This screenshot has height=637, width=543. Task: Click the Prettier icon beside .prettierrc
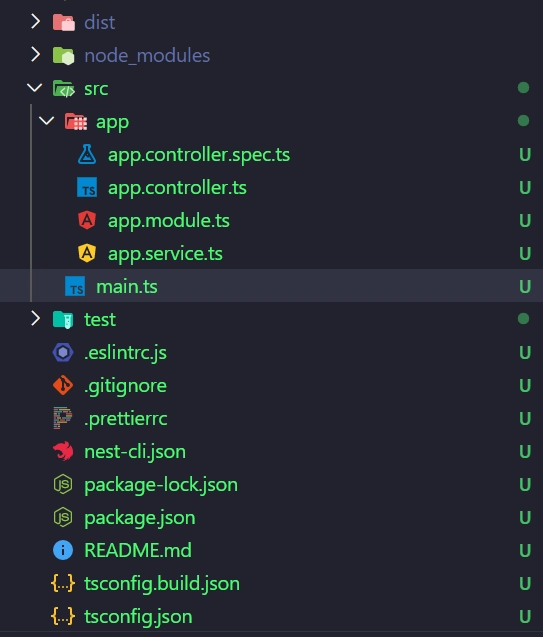click(x=63, y=418)
